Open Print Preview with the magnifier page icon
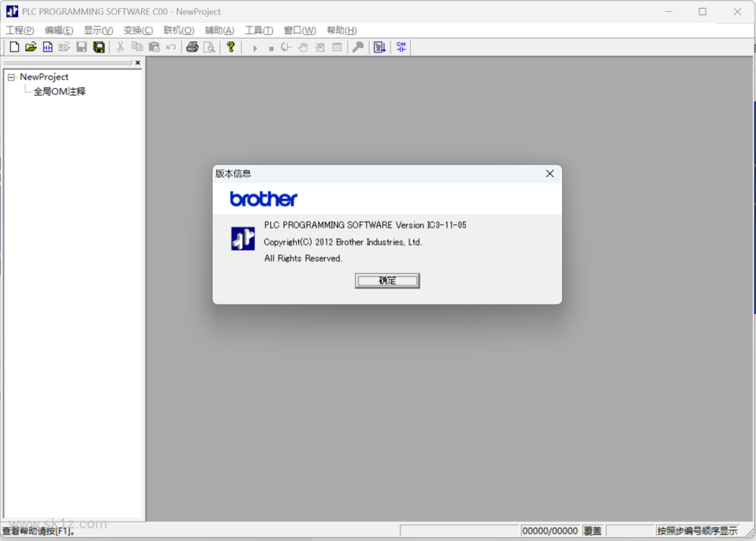The width and height of the screenshot is (756, 541). click(x=209, y=48)
